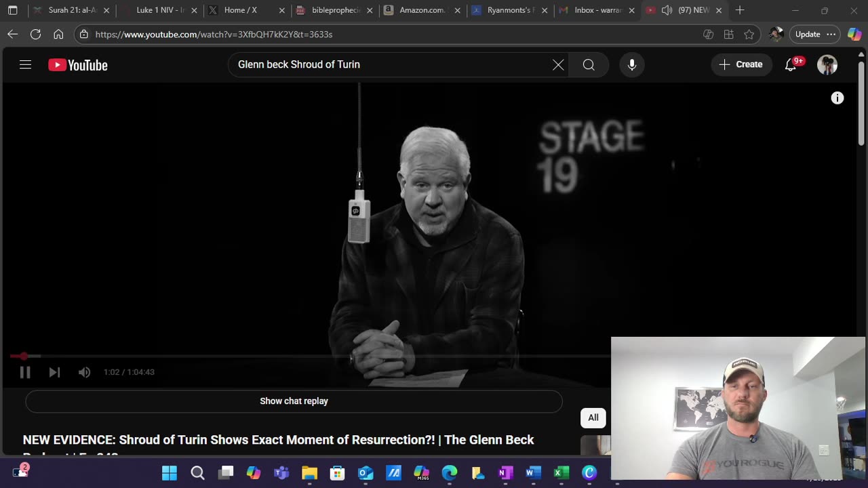Open Canva app from taskbar
This screenshot has height=488, width=868.
[589, 473]
